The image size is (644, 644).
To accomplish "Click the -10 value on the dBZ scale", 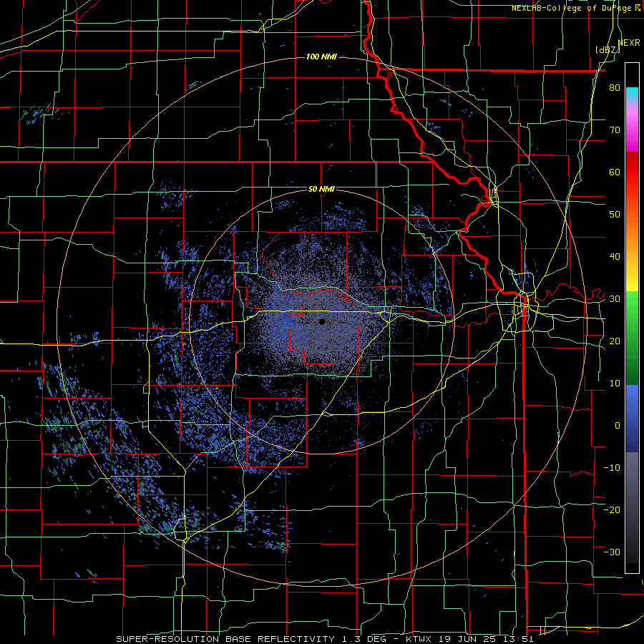I will 612,467.
